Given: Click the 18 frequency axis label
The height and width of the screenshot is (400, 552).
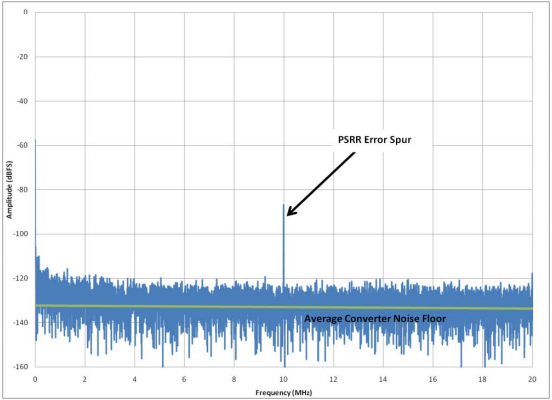Looking at the screenshot, I should [483, 379].
